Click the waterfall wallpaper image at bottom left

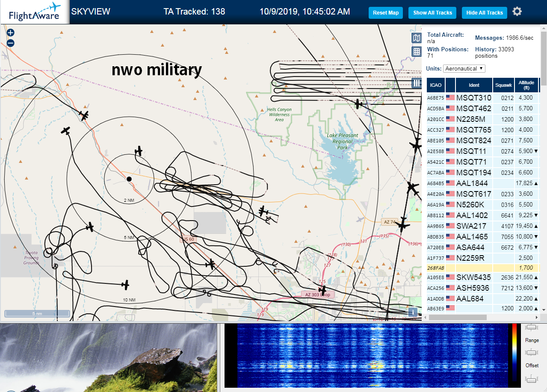coord(109,358)
